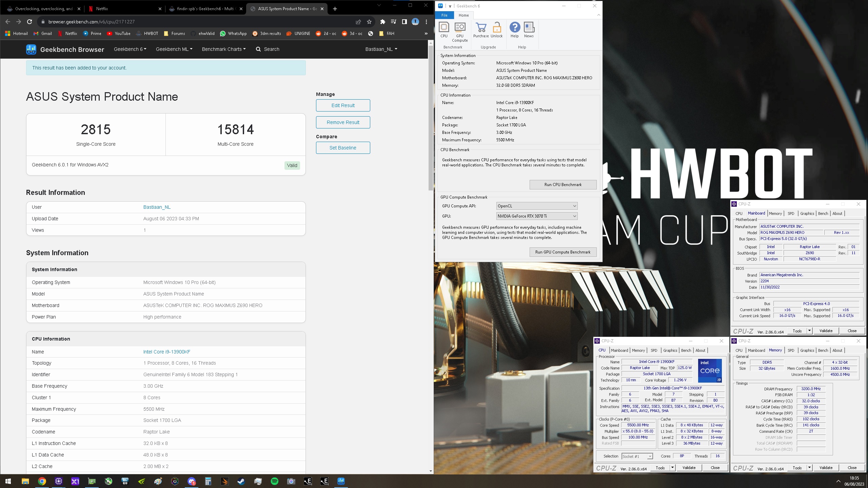Open File Explorer from the taskbar
This screenshot has width=868, height=488.
point(25,481)
